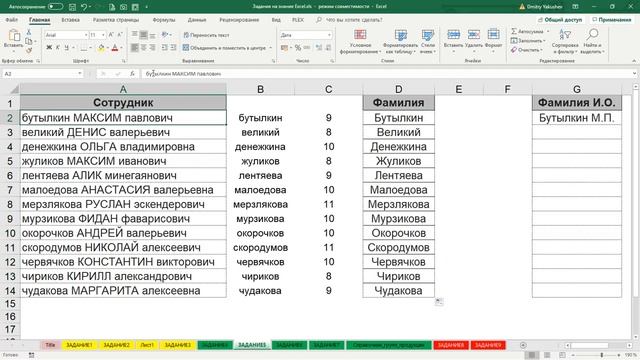Align text to the middle vertically
The image size is (640, 360).
(144, 35)
